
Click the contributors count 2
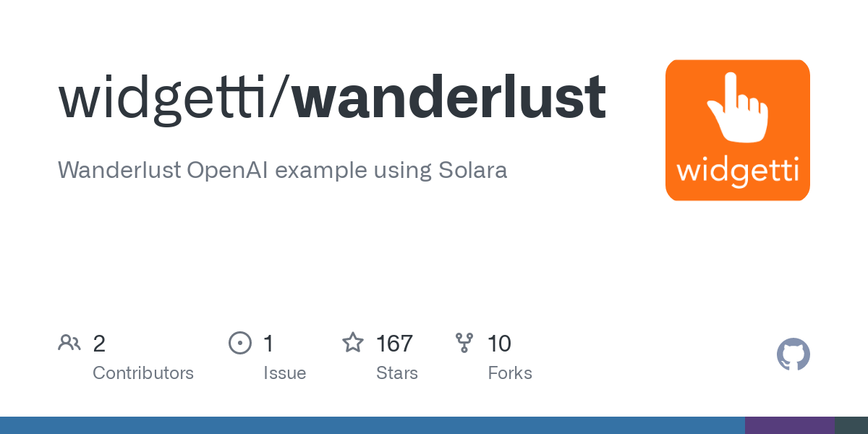99,344
